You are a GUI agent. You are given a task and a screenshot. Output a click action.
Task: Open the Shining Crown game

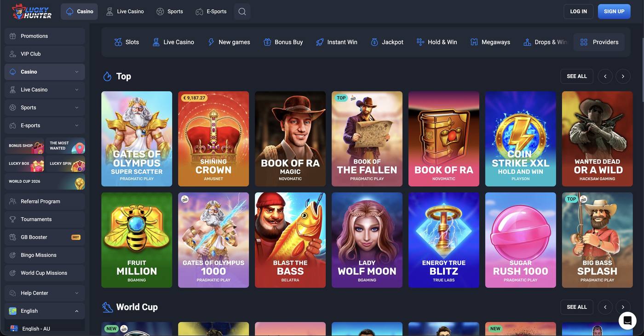click(213, 139)
